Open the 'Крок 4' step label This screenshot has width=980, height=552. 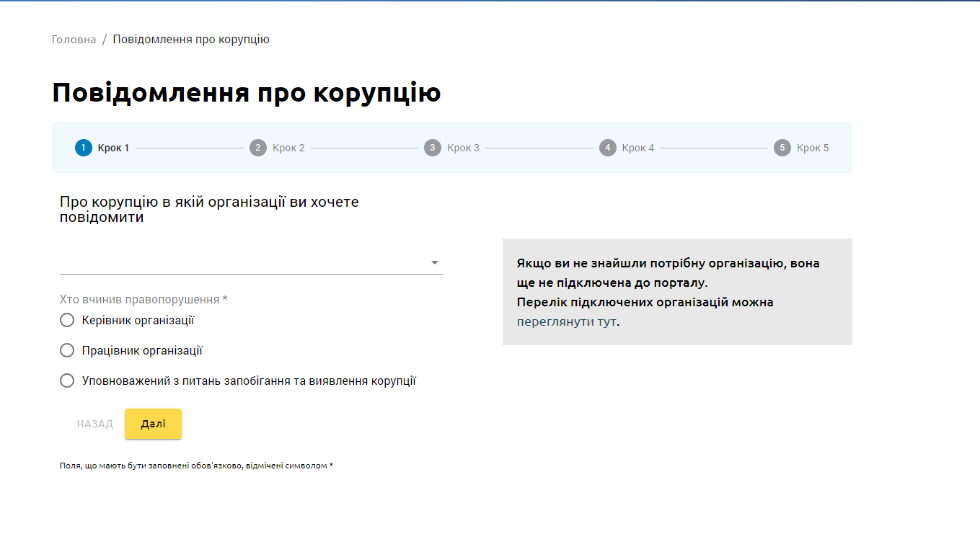[x=638, y=148]
